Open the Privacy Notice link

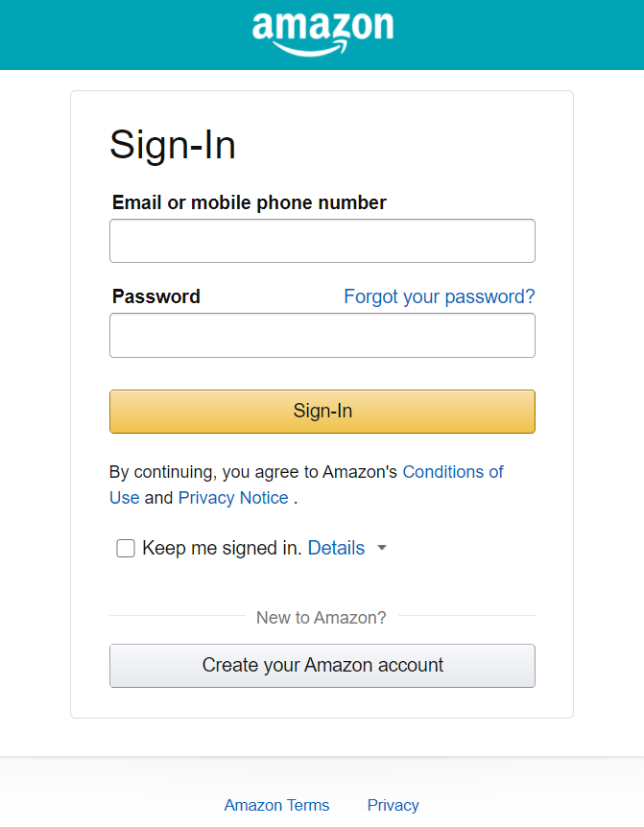click(233, 498)
